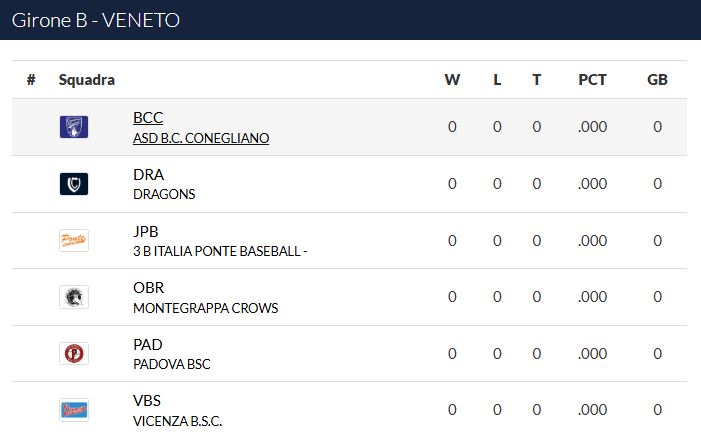Click the orange Ponte Baseball logo
701x445 pixels.
click(x=74, y=241)
